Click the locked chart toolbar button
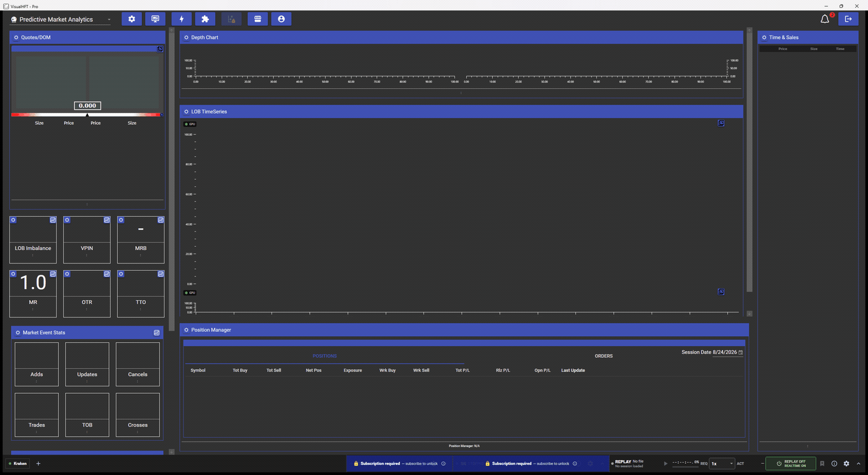This screenshot has height=475, width=868. pyautogui.click(x=231, y=19)
